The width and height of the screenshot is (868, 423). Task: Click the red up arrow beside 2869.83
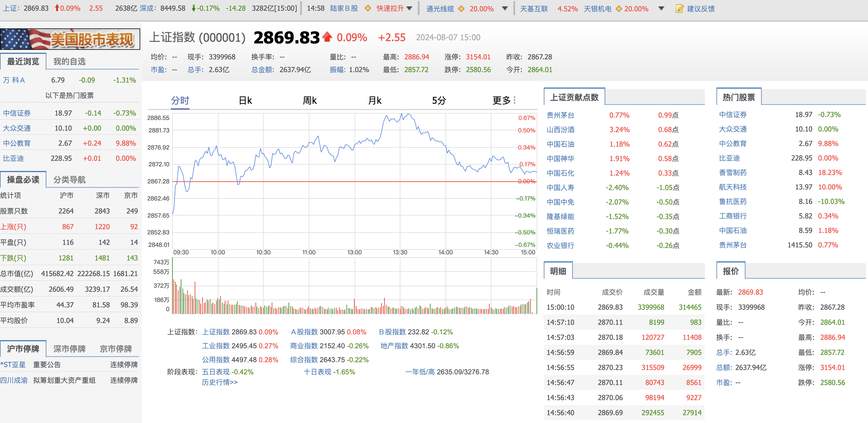click(327, 37)
